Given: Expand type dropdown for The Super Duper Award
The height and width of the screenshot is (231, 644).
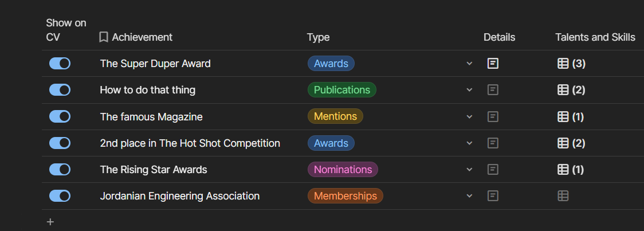Looking at the screenshot, I should click(469, 64).
